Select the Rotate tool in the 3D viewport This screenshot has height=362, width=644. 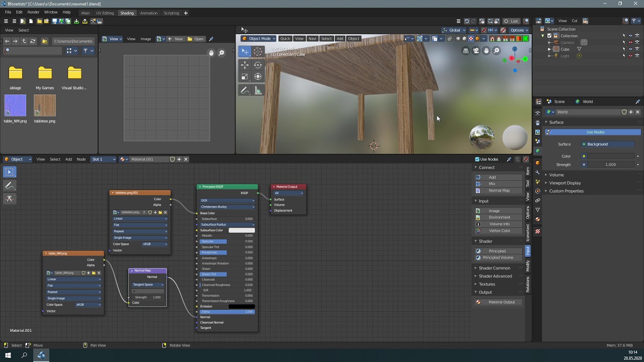pos(258,65)
